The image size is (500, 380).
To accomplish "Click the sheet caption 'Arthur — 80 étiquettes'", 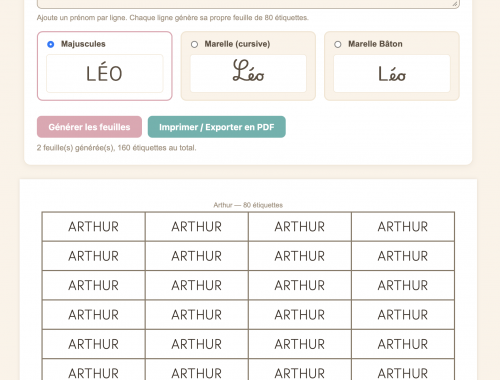I will [248, 205].
